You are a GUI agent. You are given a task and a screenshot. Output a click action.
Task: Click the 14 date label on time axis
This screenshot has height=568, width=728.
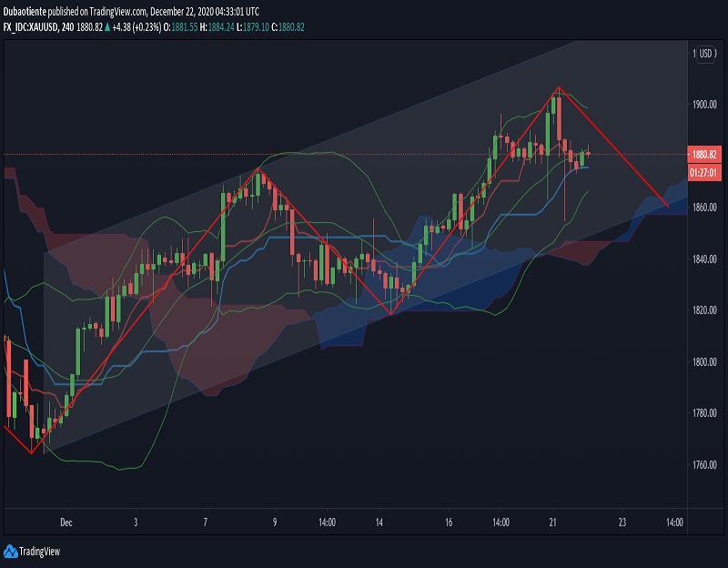(x=379, y=522)
